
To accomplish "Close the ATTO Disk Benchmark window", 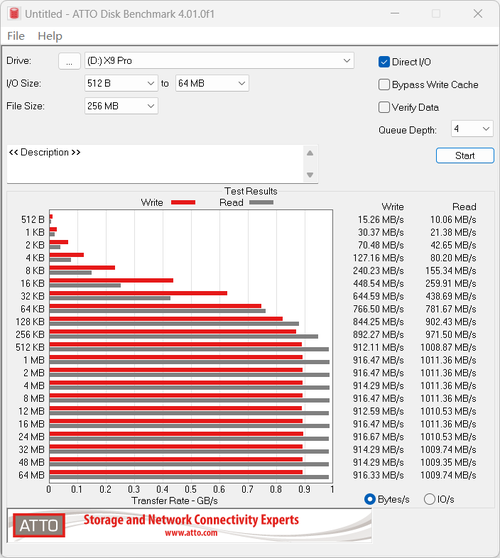I will pyautogui.click(x=478, y=14).
